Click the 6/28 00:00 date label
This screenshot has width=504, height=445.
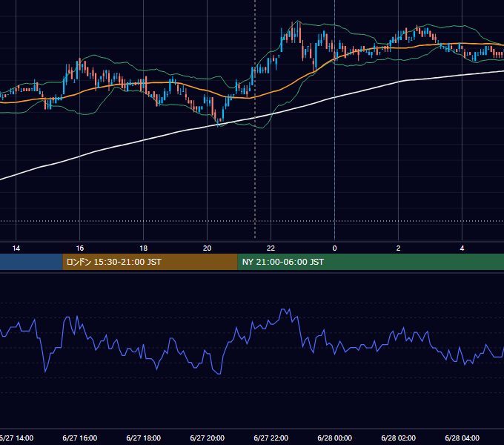point(334,438)
